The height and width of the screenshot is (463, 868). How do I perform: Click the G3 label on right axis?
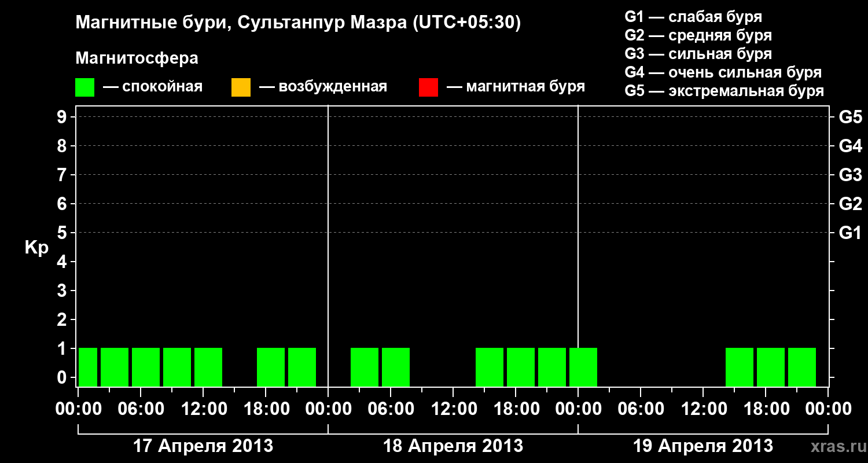coord(850,175)
